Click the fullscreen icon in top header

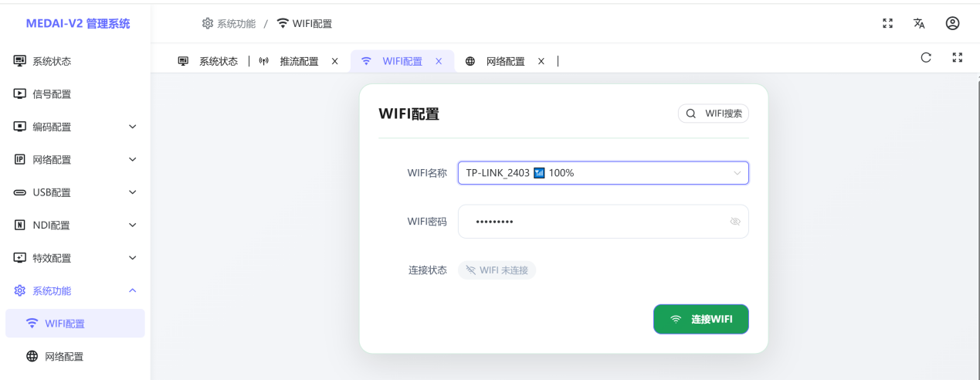[888, 23]
